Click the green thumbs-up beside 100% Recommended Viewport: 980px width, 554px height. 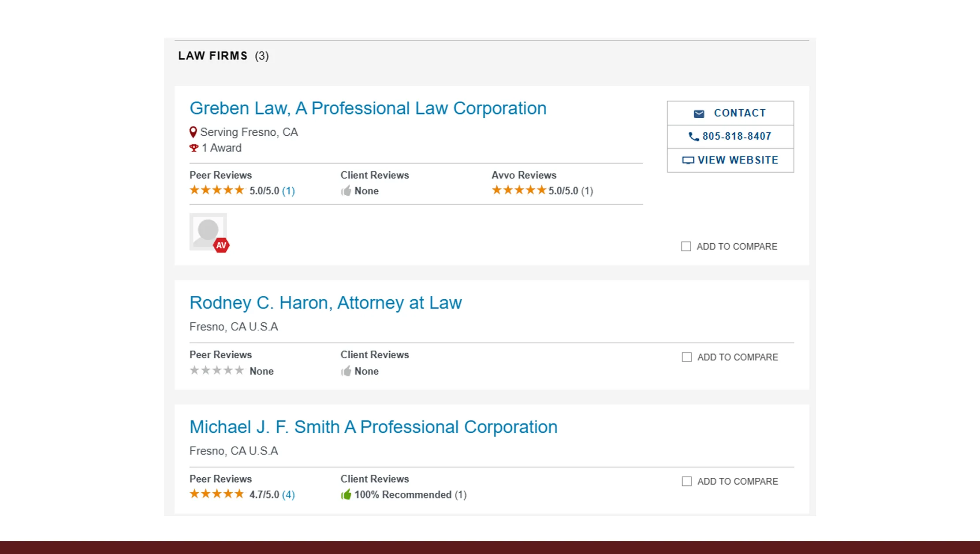click(x=346, y=495)
